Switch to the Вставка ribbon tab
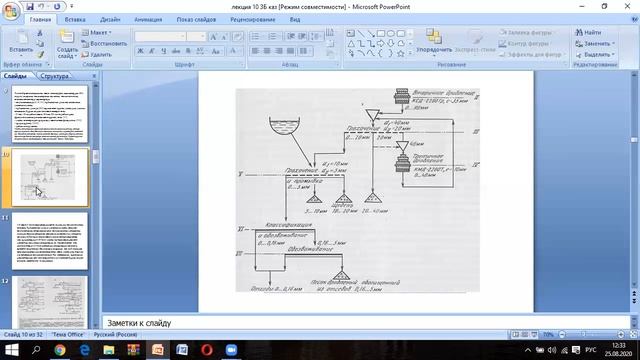This screenshot has width=640, height=360. coord(75,20)
